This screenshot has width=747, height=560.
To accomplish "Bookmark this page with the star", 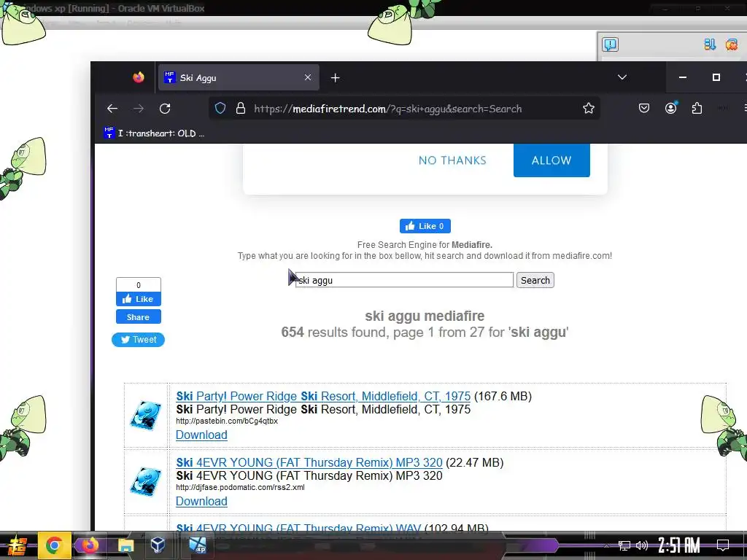I will tap(589, 109).
